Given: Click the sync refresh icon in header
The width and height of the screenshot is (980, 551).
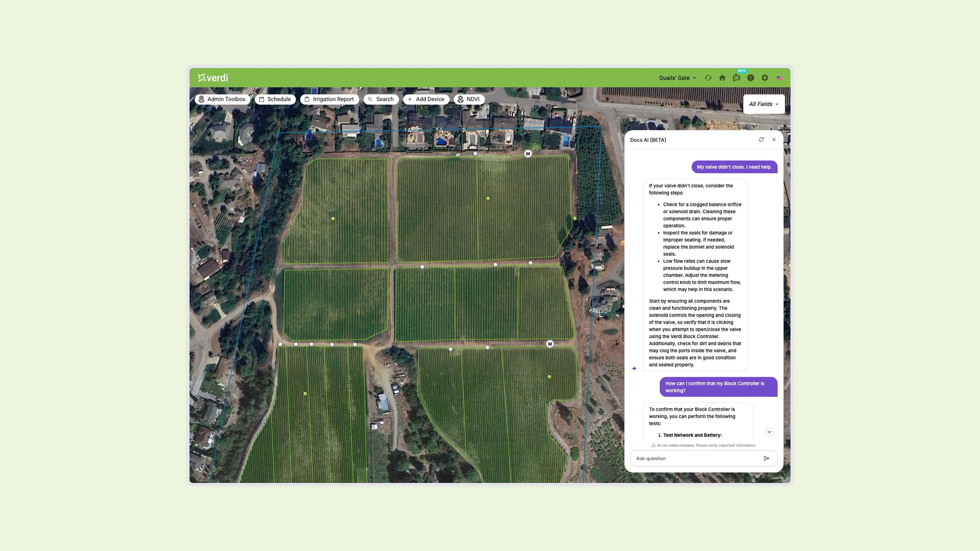Looking at the screenshot, I should point(708,78).
